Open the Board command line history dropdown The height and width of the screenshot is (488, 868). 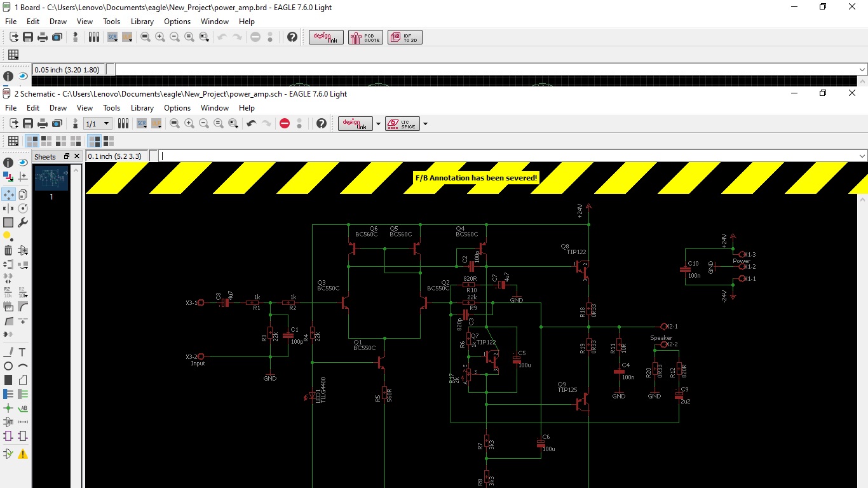tap(862, 70)
